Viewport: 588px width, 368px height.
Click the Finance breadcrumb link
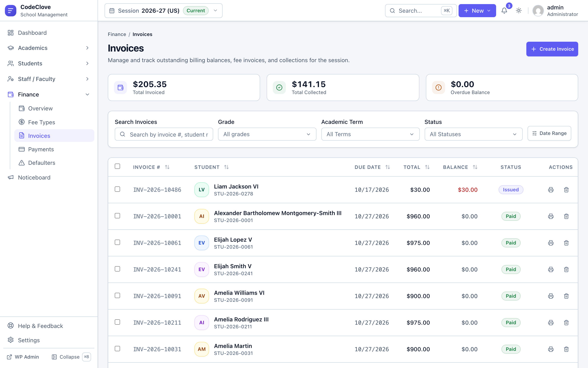[117, 34]
